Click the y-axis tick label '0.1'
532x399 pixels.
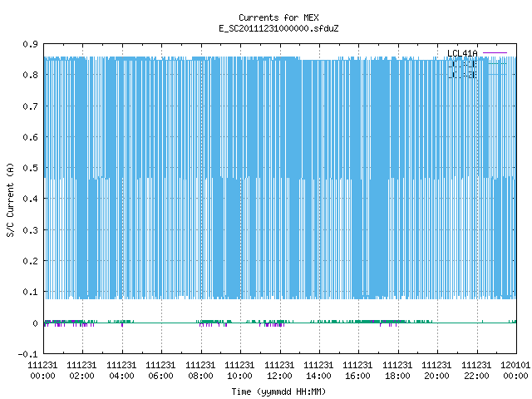coord(30,292)
